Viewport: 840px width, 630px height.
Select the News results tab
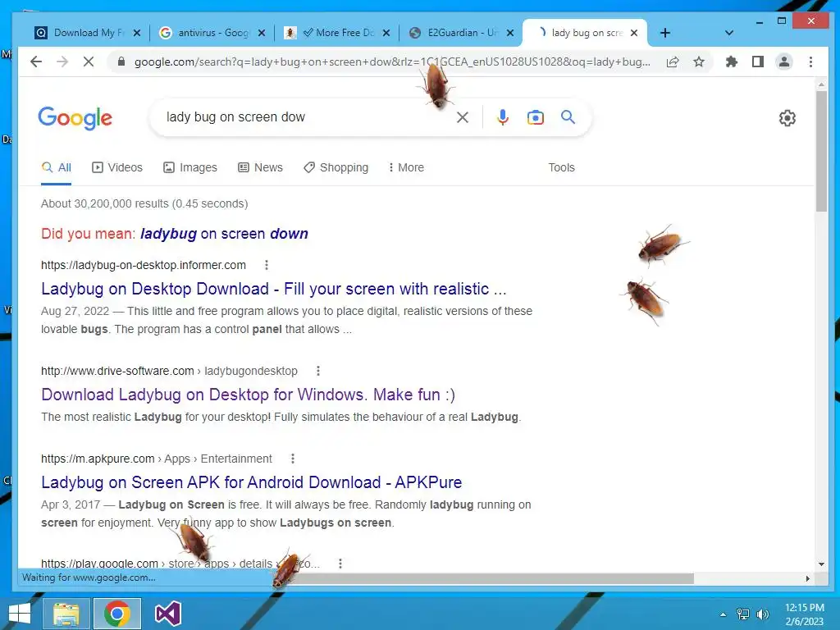pos(260,167)
